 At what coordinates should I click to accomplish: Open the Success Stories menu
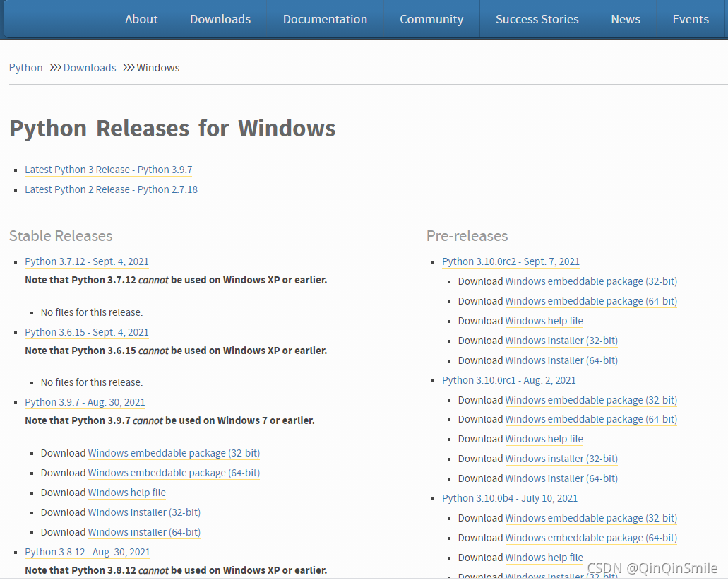[537, 19]
